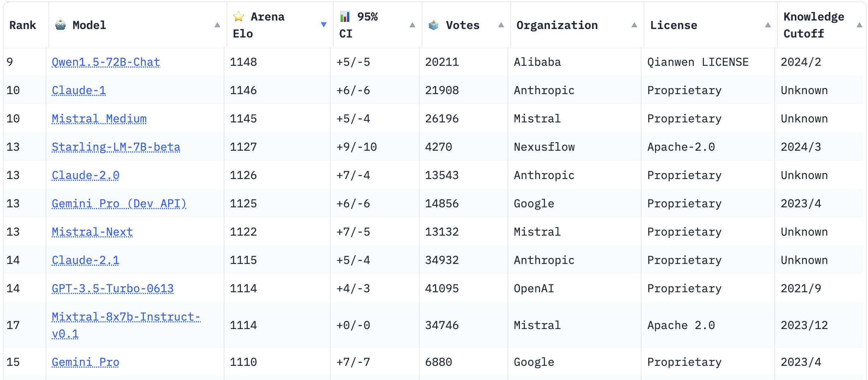The image size is (868, 380).
Task: Click the star icon beside Arena Elo
Action: tap(239, 16)
